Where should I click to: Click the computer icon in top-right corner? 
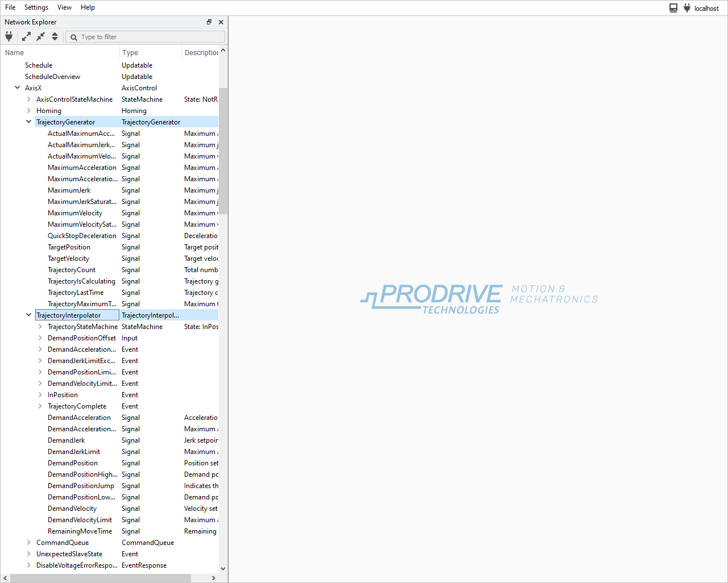pos(673,8)
